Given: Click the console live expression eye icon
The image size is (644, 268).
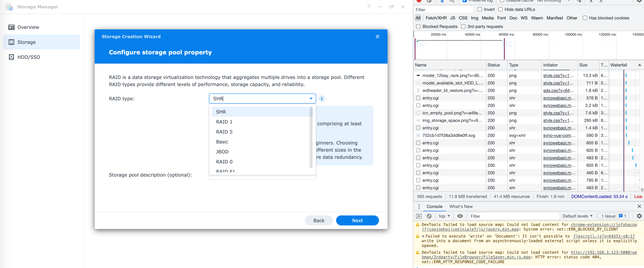Looking at the screenshot, I should [460, 216].
